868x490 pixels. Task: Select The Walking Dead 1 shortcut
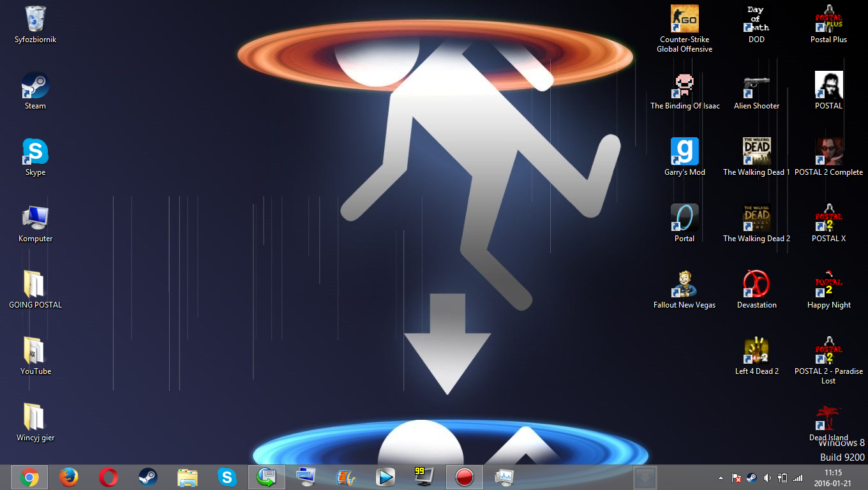756,157
